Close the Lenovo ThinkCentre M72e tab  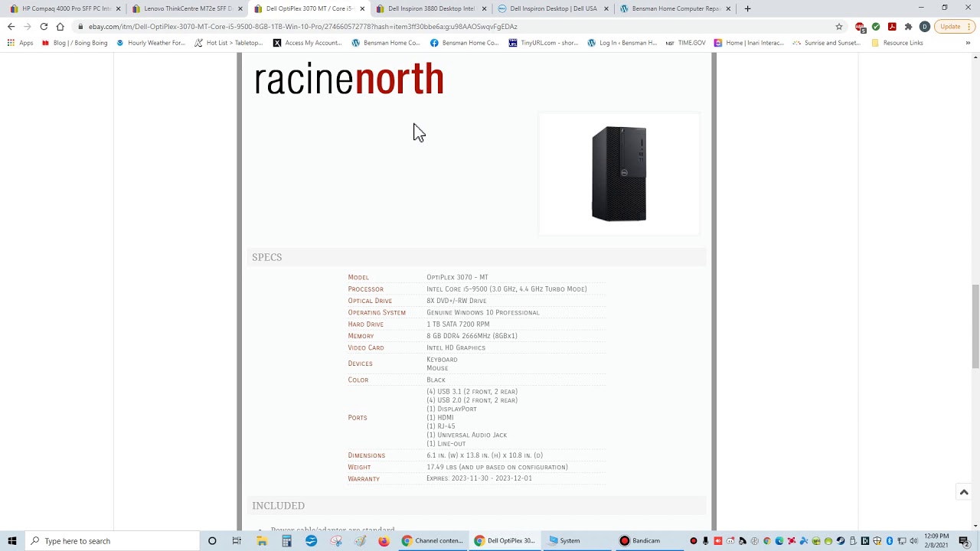[240, 8]
